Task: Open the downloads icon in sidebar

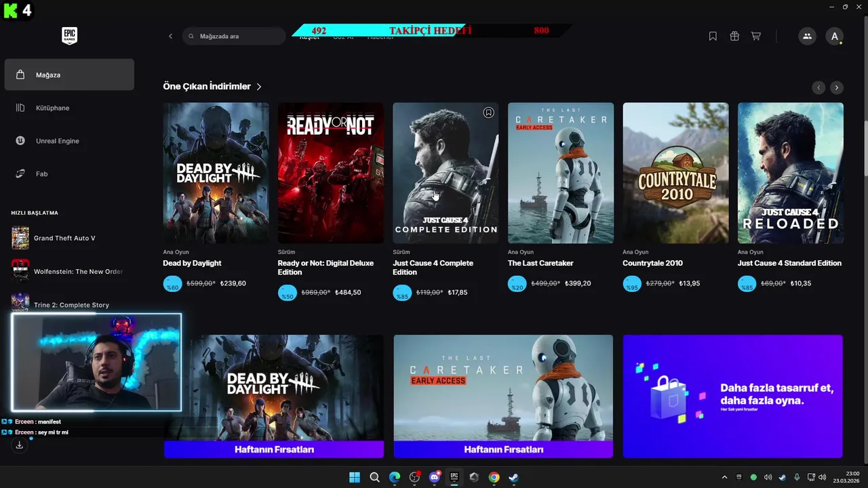Action: [19, 445]
